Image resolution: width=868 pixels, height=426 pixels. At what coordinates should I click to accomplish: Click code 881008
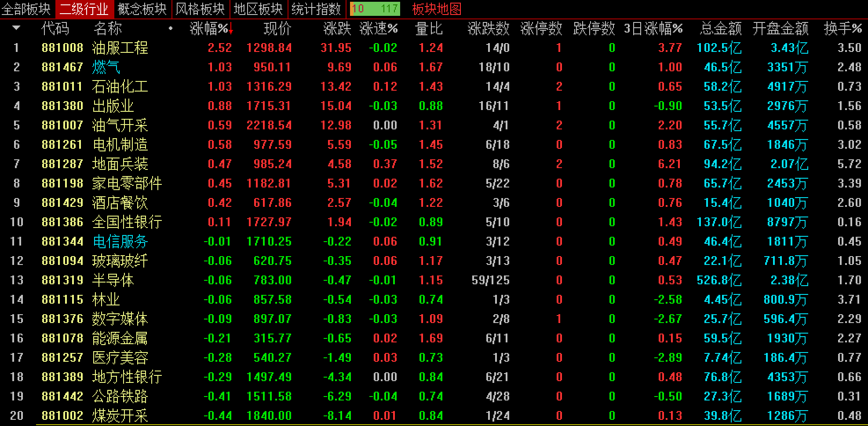tap(62, 48)
